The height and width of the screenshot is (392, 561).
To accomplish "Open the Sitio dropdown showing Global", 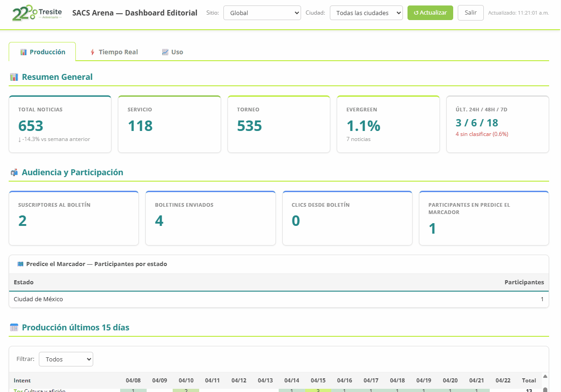I will pos(262,13).
